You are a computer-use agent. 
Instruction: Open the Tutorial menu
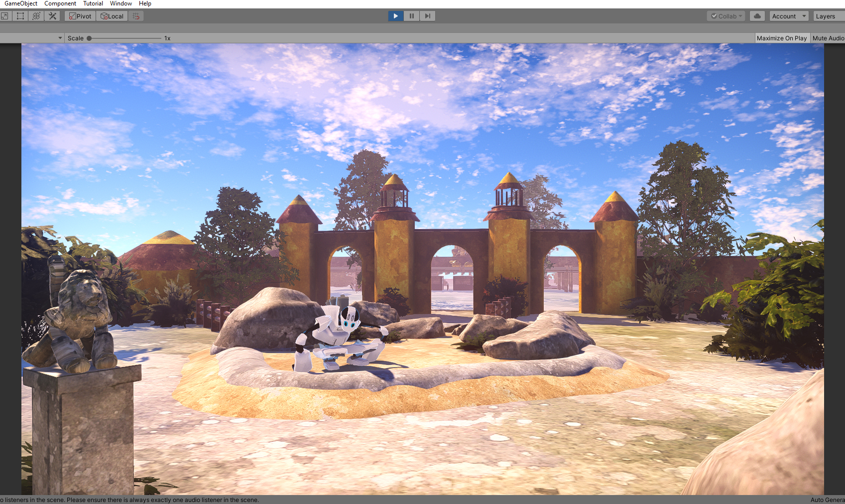[93, 3]
